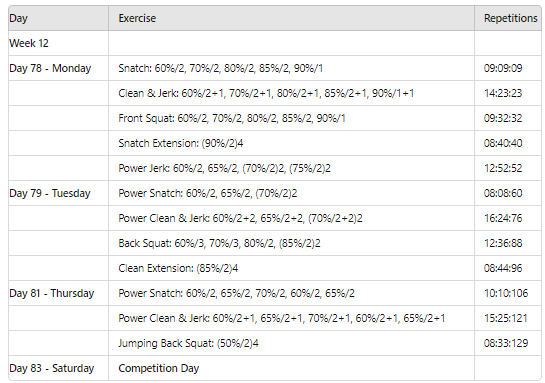Select the Day 81 - Thursday cell
Image resolution: width=545 pixels, height=383 pixels.
(x=58, y=293)
